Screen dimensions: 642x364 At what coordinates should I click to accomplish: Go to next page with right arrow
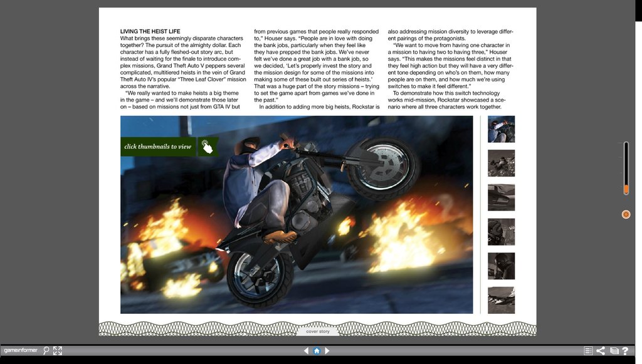click(327, 351)
